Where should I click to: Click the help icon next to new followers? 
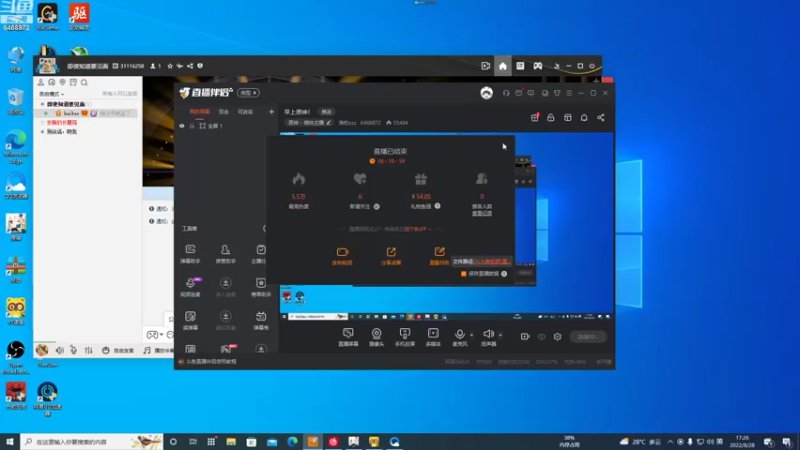377,207
